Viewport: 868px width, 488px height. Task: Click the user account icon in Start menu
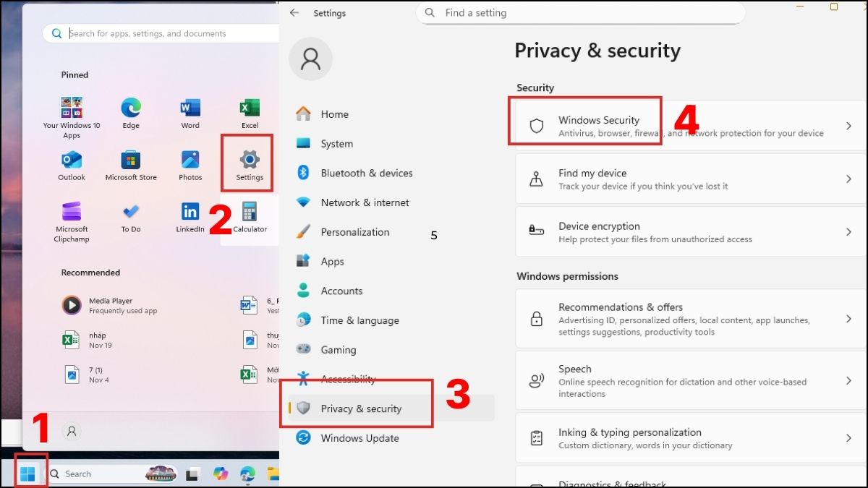[x=72, y=432]
